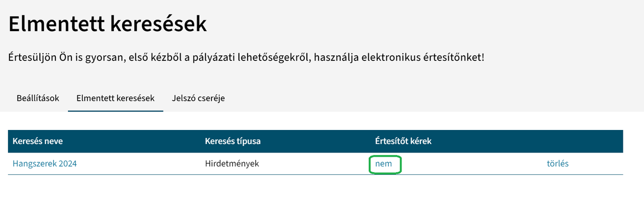
Task: Click the blank header cell above törlés
Action: (557, 141)
